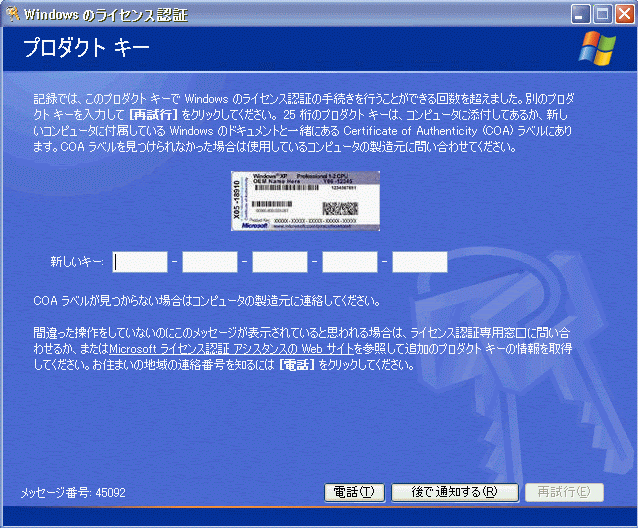Select the fourth product key field

tap(350, 262)
